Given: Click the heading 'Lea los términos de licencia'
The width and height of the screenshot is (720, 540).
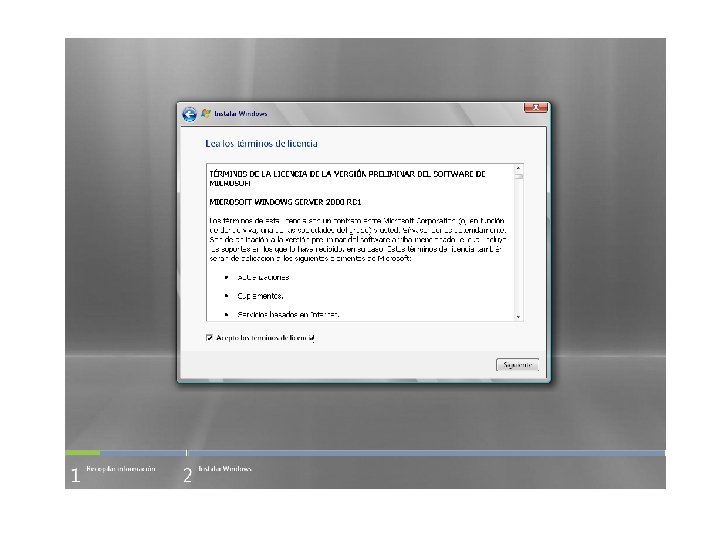Looking at the screenshot, I should click(261, 144).
